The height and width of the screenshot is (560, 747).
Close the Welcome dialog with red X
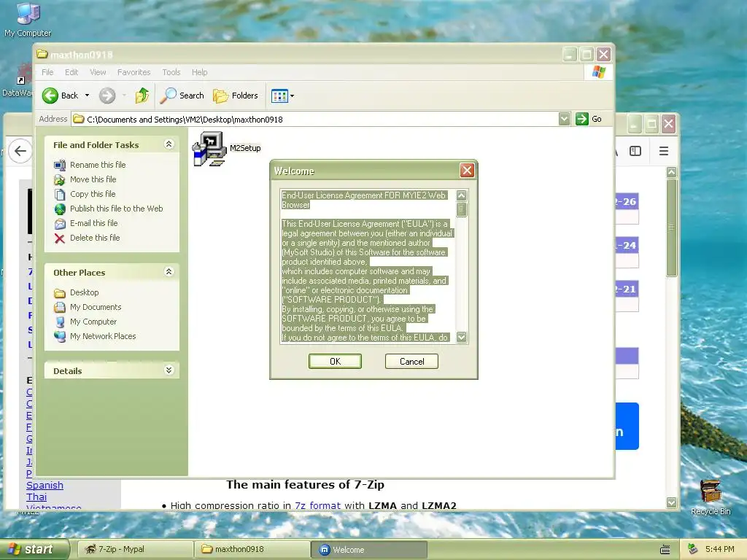coord(467,171)
